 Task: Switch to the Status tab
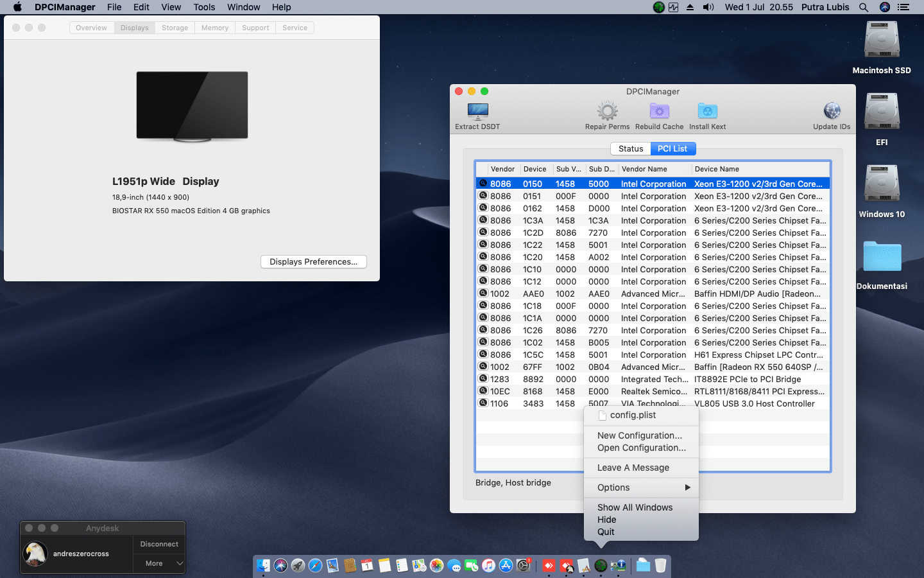click(x=630, y=148)
